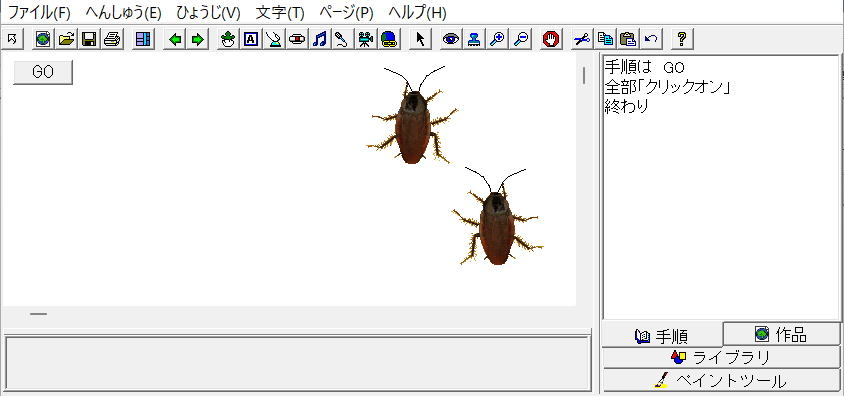Open the 文字(T) menu
The image size is (844, 396).
pos(280,12)
